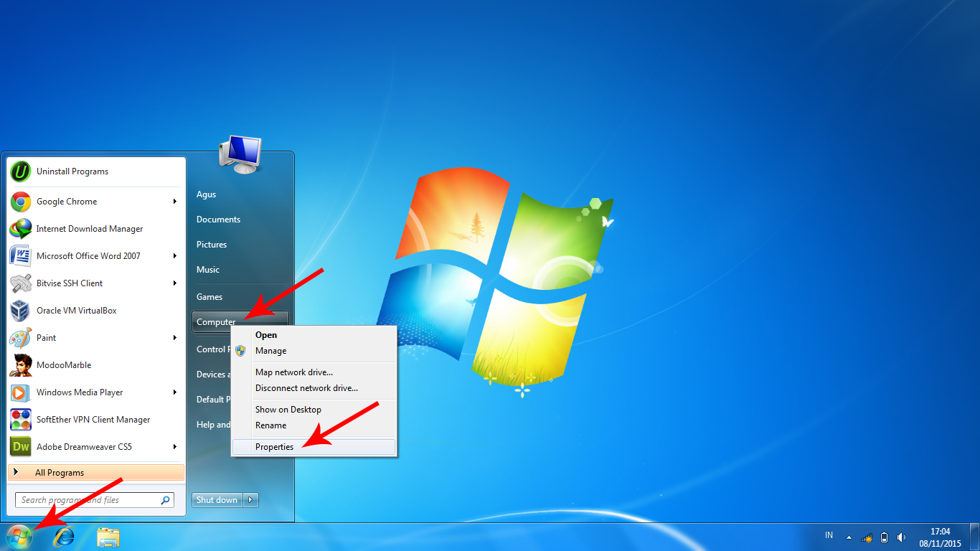Start Adobe Dreamweaver CS5

(x=83, y=446)
